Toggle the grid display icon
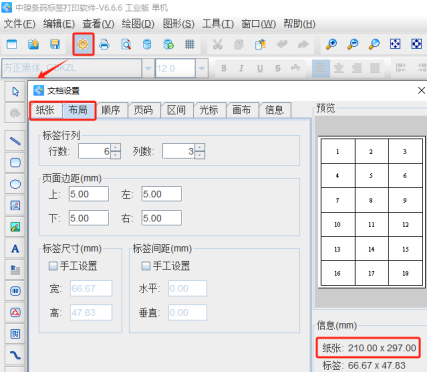 [x=190, y=44]
